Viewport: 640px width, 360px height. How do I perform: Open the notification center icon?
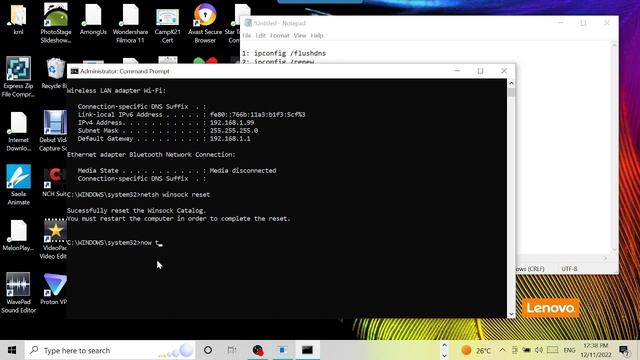click(624, 350)
